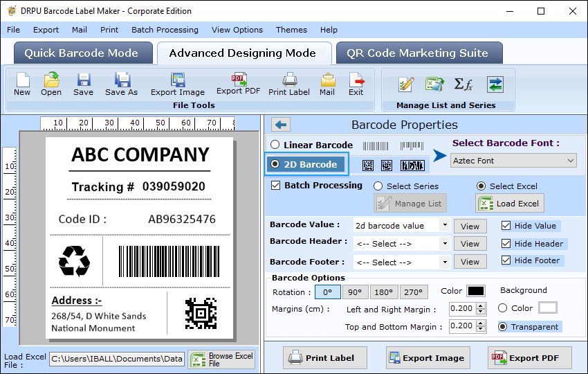Click the New file icon
This screenshot has height=374, width=588.
[x=23, y=80]
